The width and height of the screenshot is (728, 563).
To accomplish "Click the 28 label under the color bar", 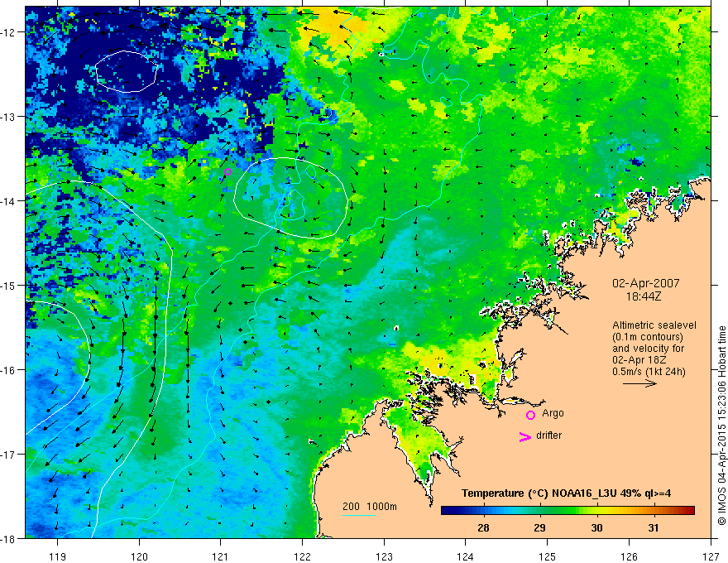I will click(483, 527).
